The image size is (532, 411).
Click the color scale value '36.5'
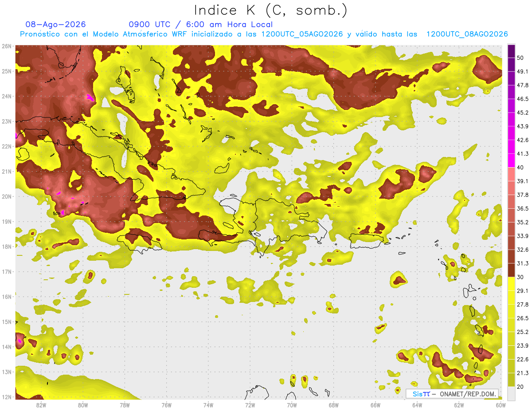click(x=523, y=208)
